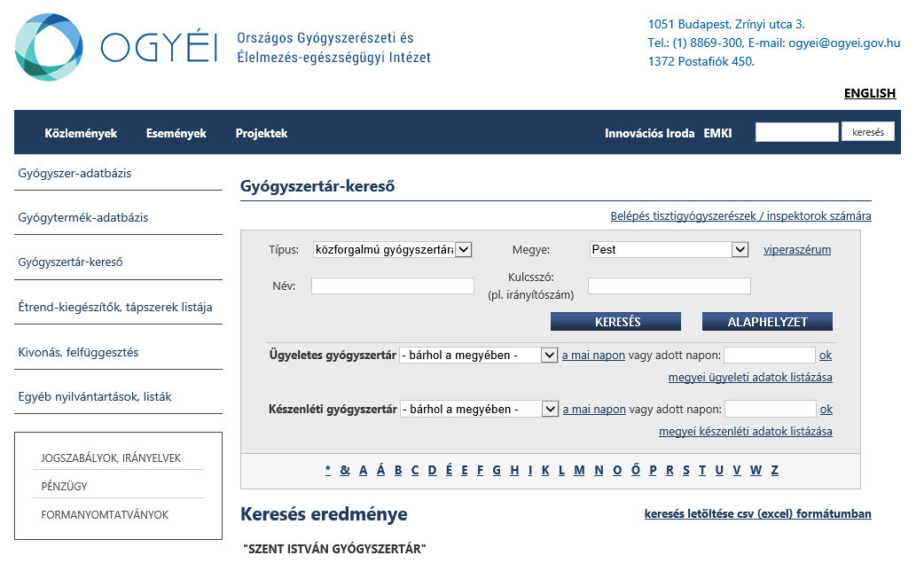Click ok for Ügyeletes gyógyszertár

[x=826, y=356]
